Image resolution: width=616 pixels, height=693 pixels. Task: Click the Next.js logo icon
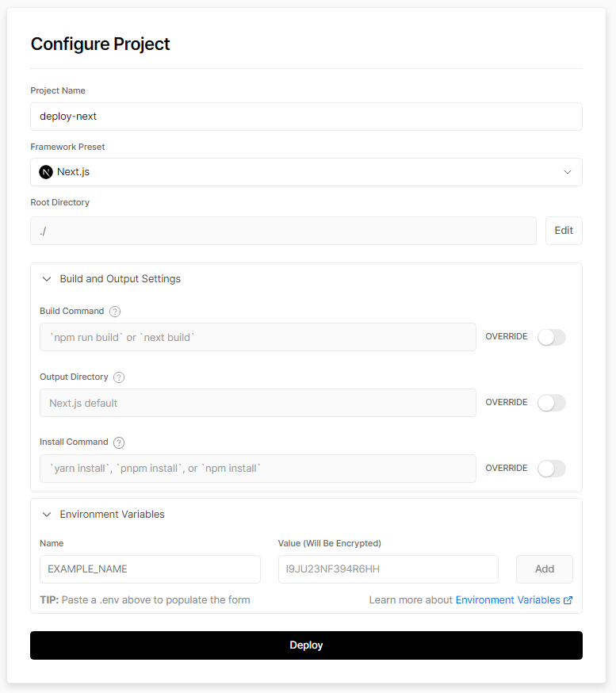click(46, 172)
